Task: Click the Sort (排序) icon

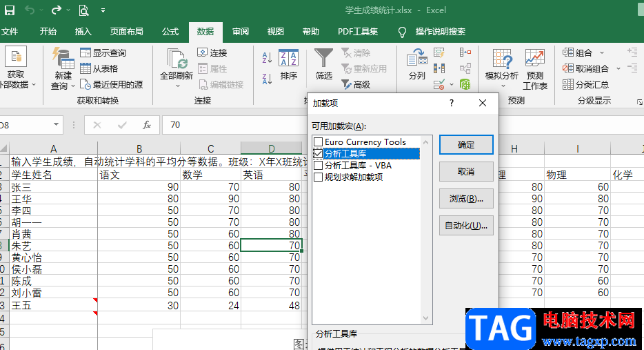Action: coord(289,60)
